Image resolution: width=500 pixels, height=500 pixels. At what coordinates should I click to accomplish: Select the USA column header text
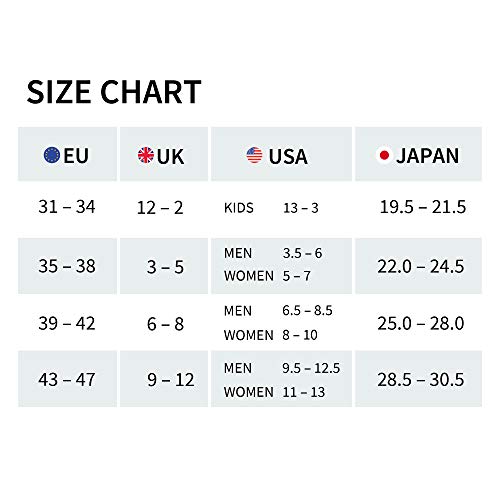pyautogui.click(x=288, y=156)
